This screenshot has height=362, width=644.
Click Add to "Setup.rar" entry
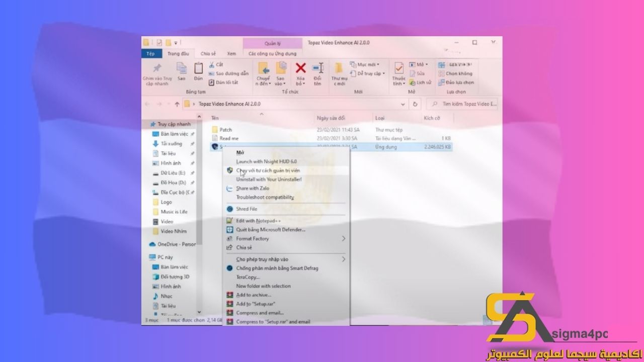tap(256, 304)
